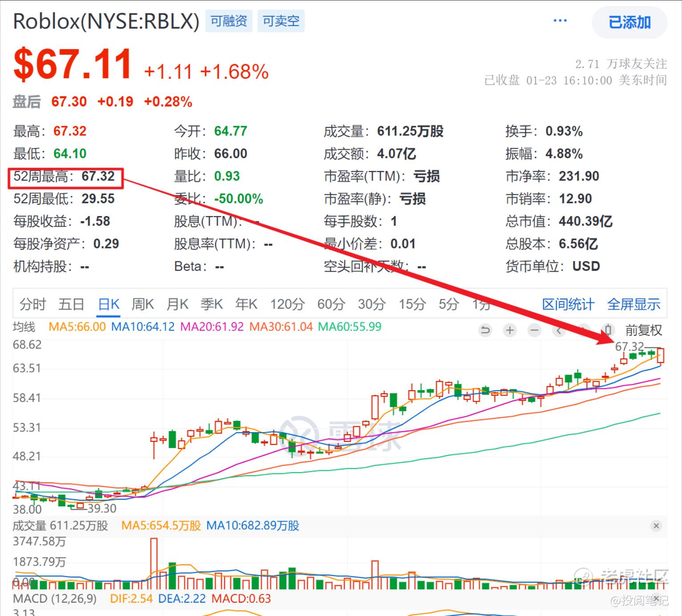682x616 pixels.
Task: Select the 日K daily candlestick tab
Action: click(x=109, y=304)
